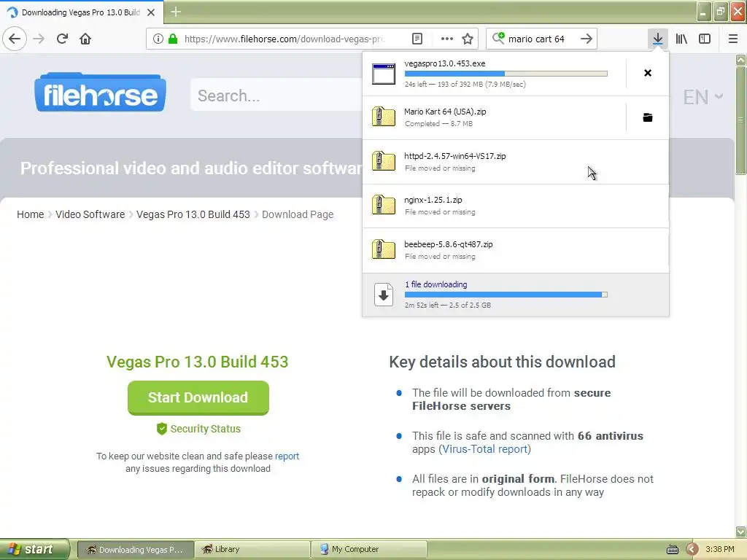Click the Security Status link
Viewport: 747px width, 560px height.
pyautogui.click(x=198, y=429)
